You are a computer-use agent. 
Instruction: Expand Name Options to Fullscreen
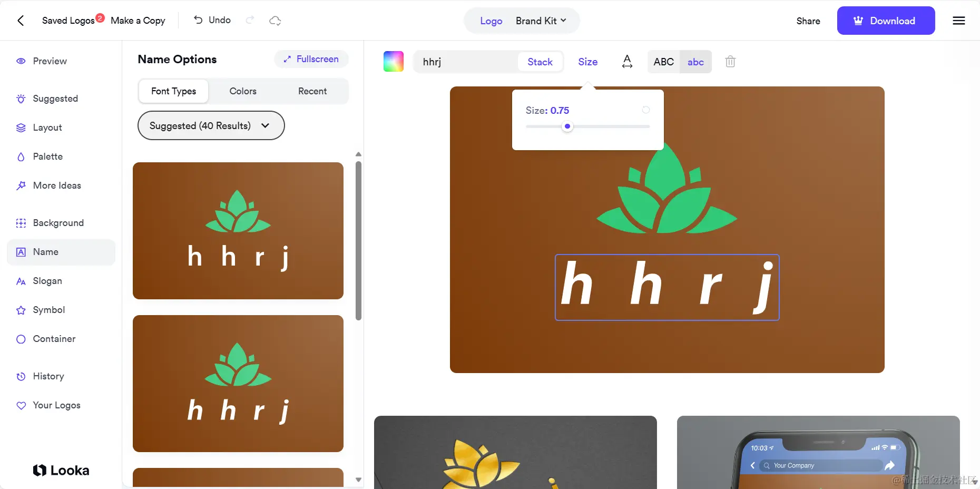(311, 59)
